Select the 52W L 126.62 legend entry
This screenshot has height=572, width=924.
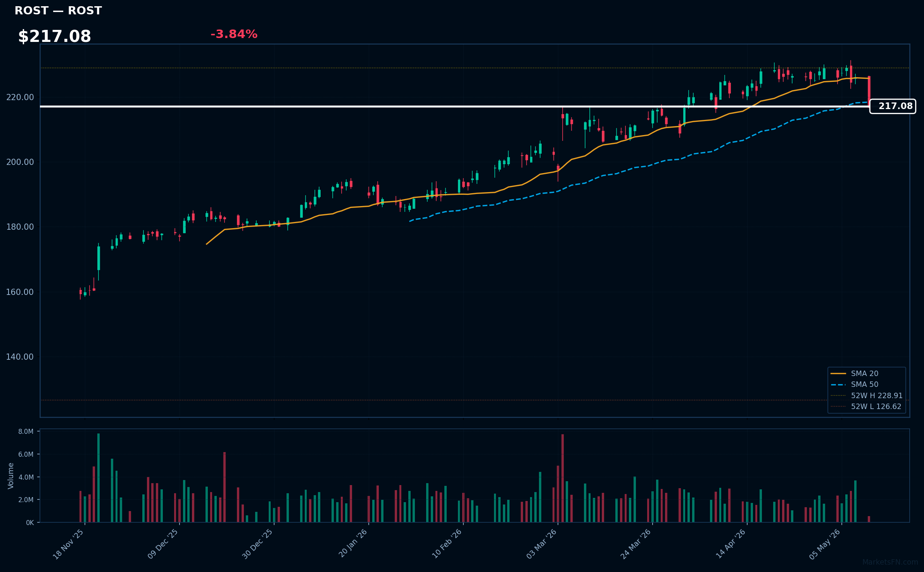click(x=866, y=406)
